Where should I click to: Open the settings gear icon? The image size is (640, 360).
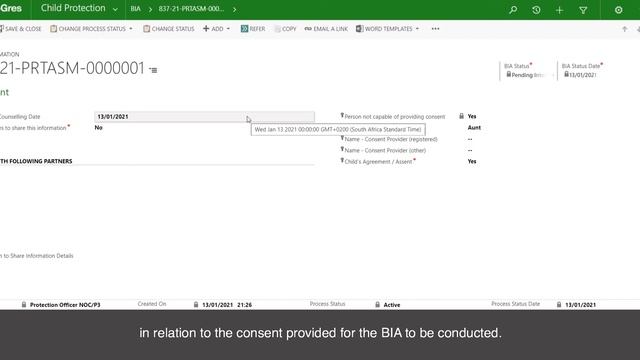(x=618, y=10)
